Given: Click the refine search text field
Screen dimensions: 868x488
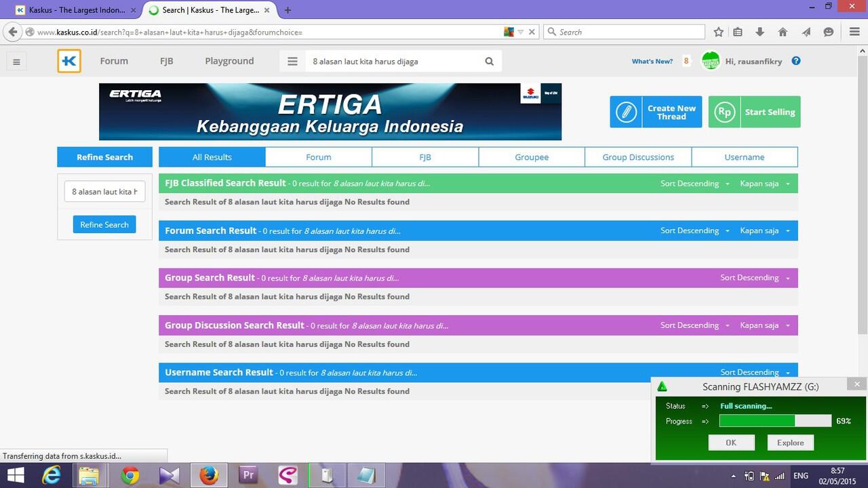Looking at the screenshot, I should coord(104,192).
